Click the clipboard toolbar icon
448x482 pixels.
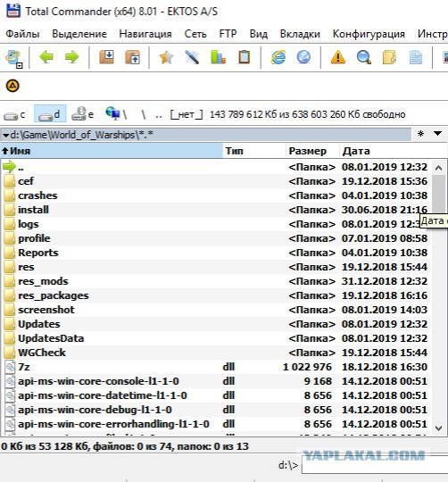click(245, 57)
